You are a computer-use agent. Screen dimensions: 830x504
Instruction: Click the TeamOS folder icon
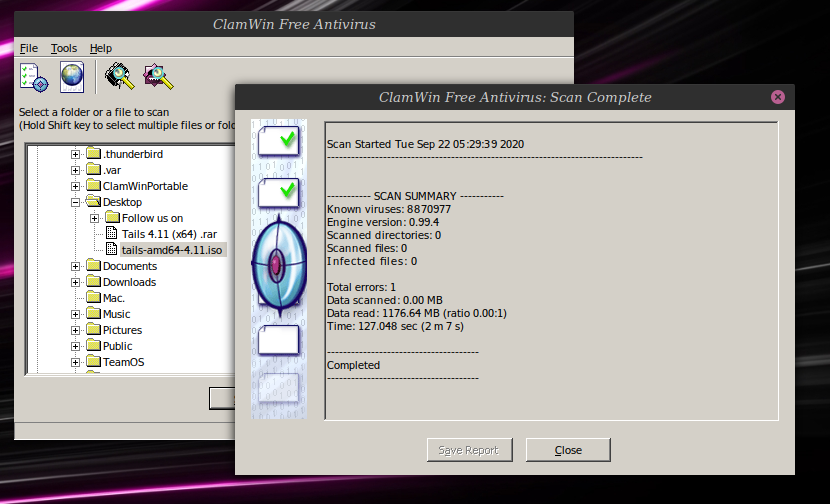click(93, 362)
